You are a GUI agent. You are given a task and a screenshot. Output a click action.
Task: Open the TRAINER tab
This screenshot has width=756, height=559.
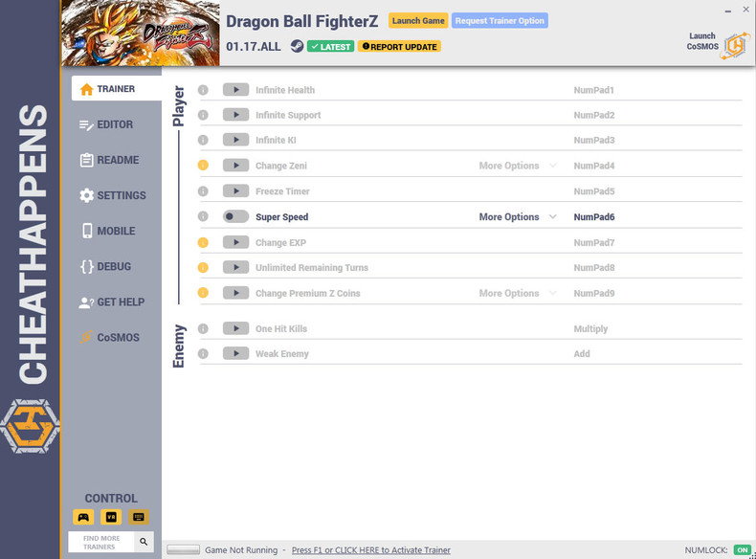pyautogui.click(x=116, y=89)
